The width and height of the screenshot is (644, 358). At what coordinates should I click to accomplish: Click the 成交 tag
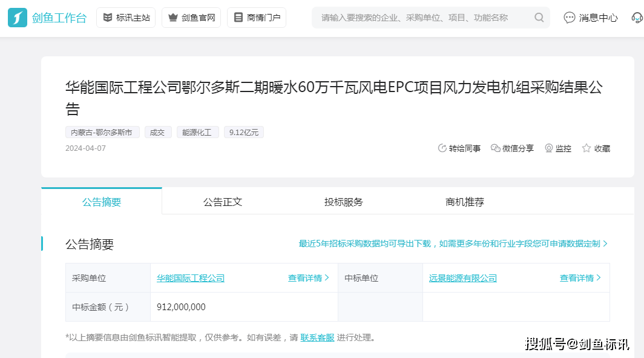tap(158, 132)
